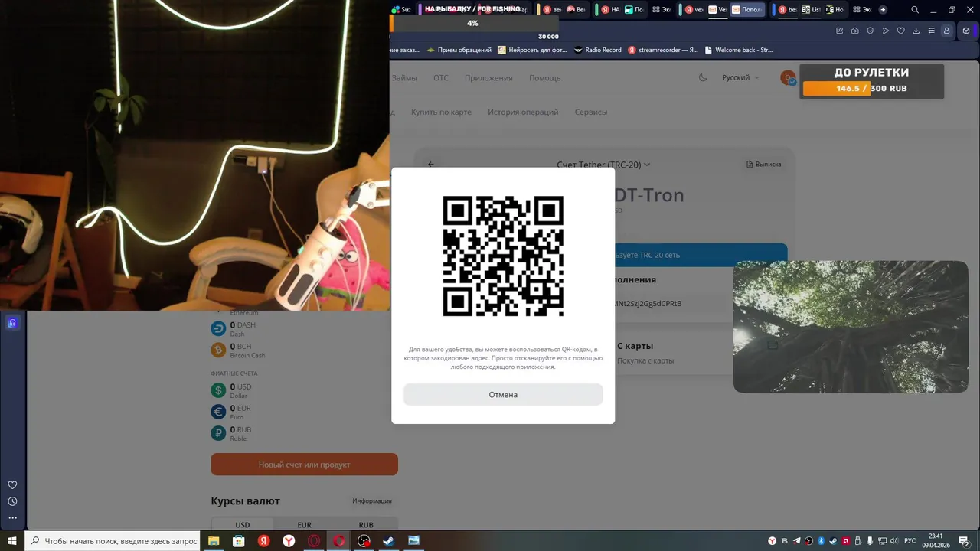Screen dimensions: 980x551
Task: Open the Выписка statement link
Action: pyautogui.click(x=763, y=165)
